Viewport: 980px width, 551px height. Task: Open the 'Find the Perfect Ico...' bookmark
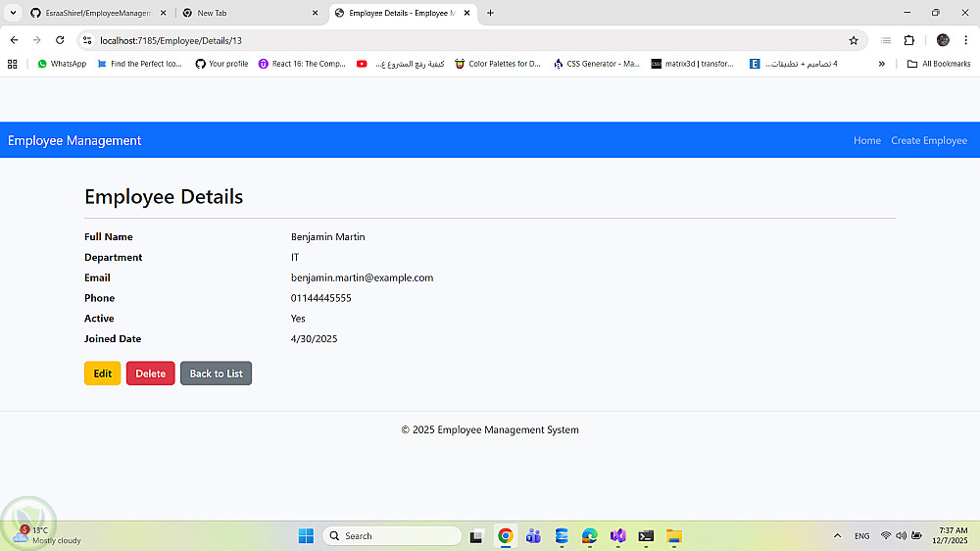(x=140, y=64)
